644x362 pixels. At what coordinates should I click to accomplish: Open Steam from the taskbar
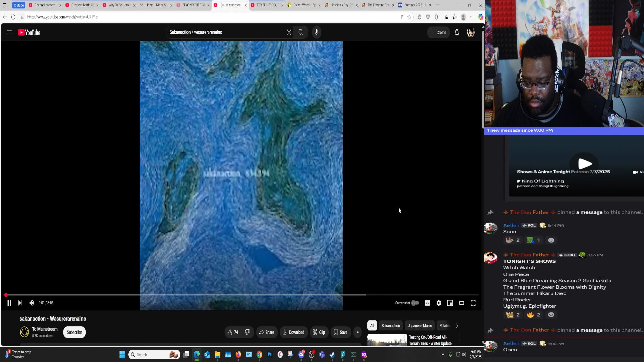(x=332, y=355)
